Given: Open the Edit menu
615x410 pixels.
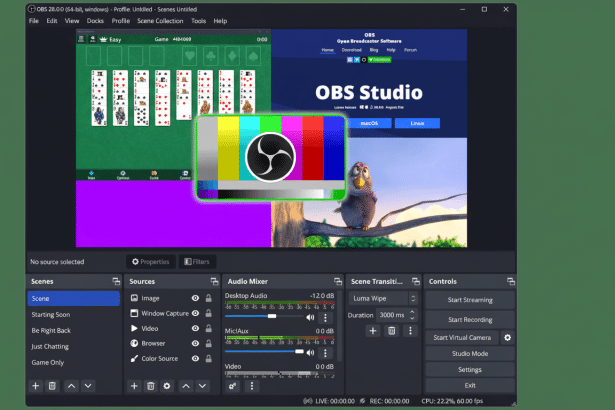Looking at the screenshot, I should tap(52, 21).
